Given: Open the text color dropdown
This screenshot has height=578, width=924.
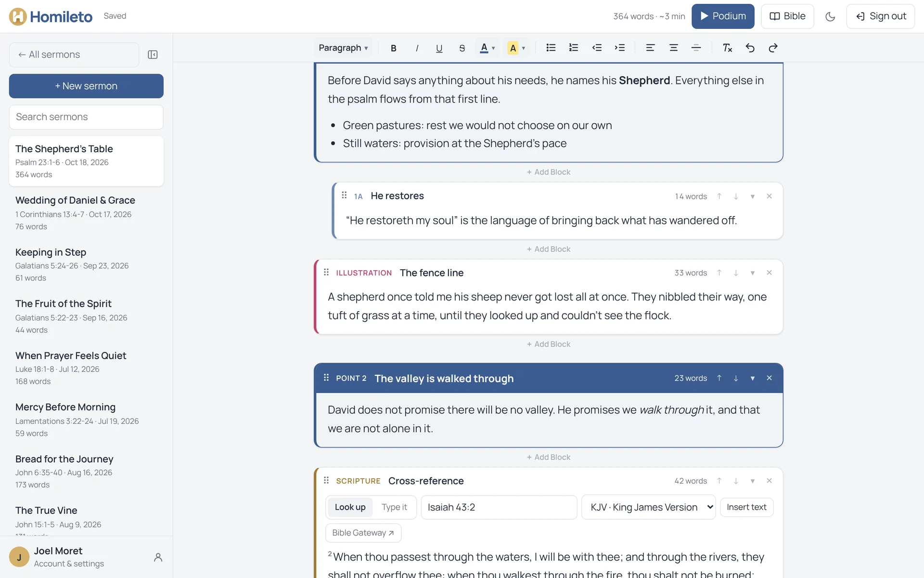Looking at the screenshot, I should pyautogui.click(x=488, y=48).
